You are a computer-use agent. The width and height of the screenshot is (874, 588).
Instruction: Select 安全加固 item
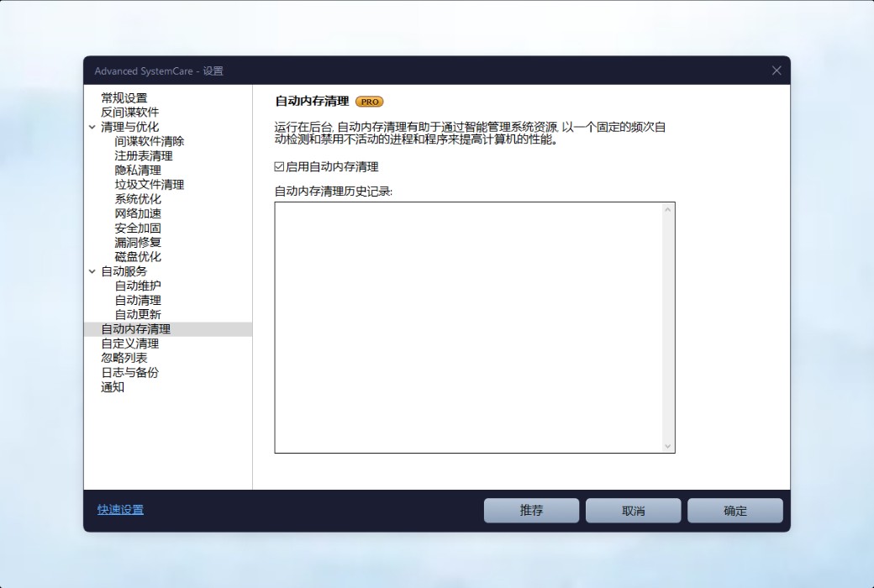[138, 228]
